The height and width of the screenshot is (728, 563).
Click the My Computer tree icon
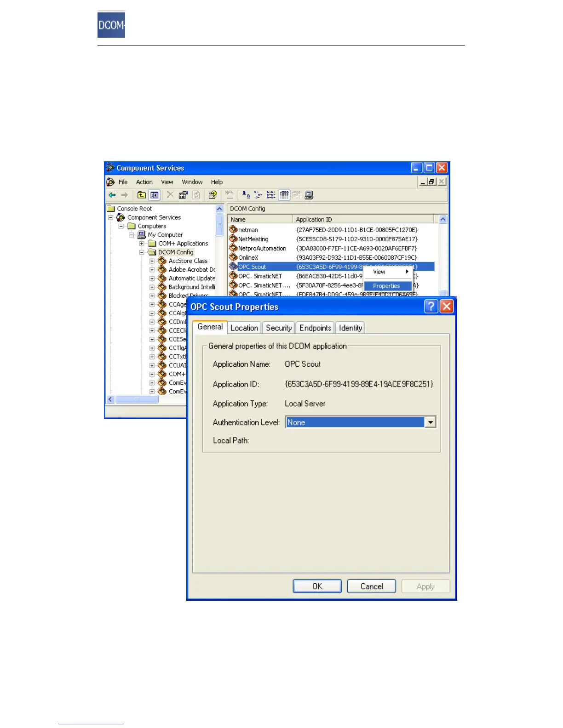pyautogui.click(x=142, y=234)
